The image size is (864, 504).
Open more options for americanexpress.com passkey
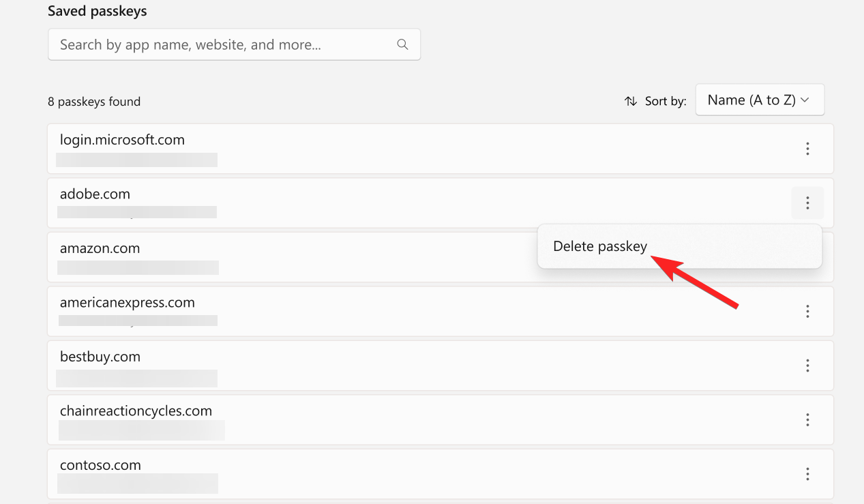pos(807,311)
